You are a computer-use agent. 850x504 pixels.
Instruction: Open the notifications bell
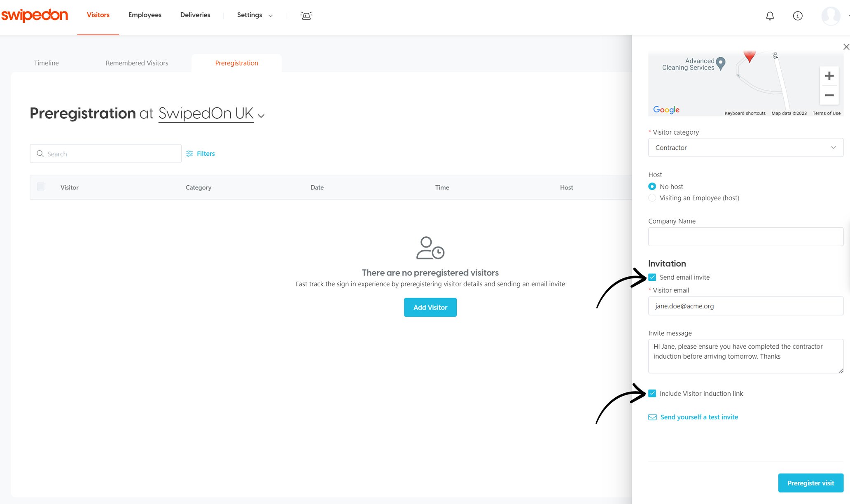[x=770, y=16]
